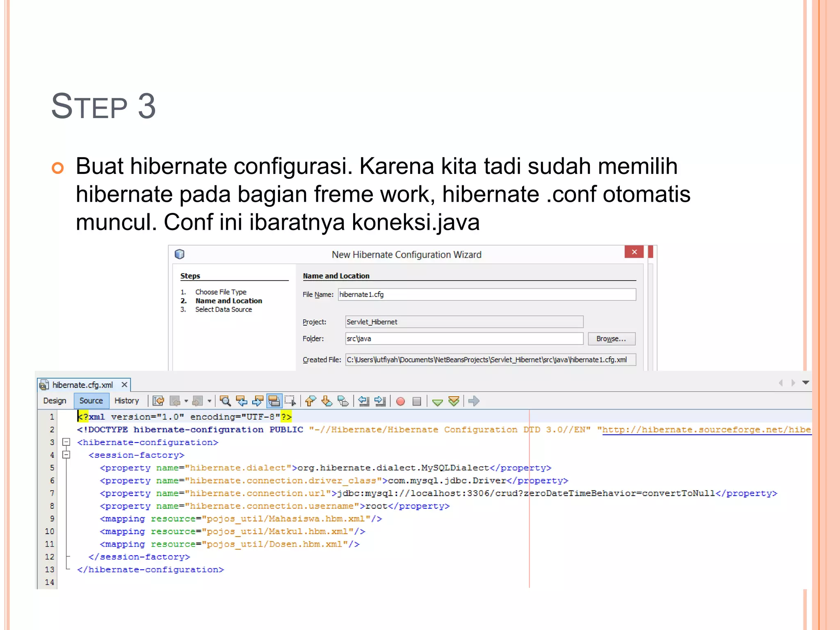The height and width of the screenshot is (630, 840).
Task: Close the New Hibernate Configuration Wizard
Action: 634,252
